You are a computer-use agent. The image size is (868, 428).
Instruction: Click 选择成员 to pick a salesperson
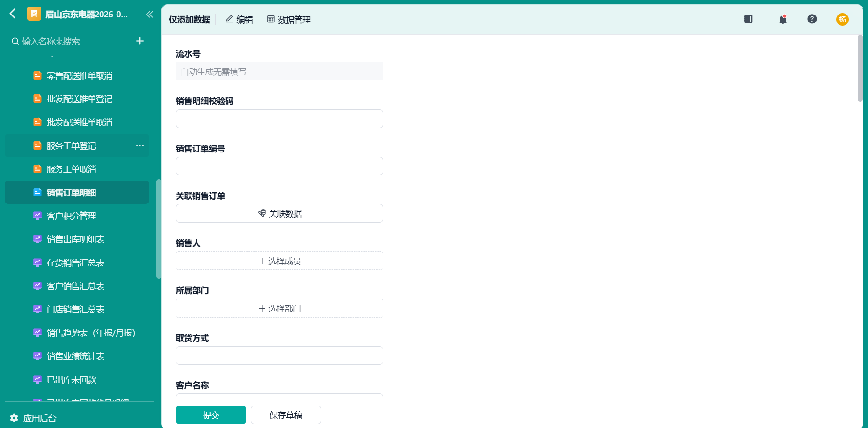click(279, 261)
